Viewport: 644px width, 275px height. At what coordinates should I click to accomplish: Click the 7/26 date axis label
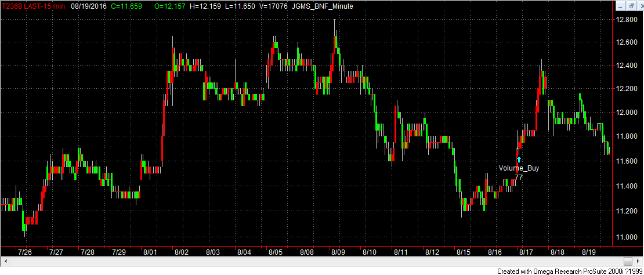coord(25,252)
